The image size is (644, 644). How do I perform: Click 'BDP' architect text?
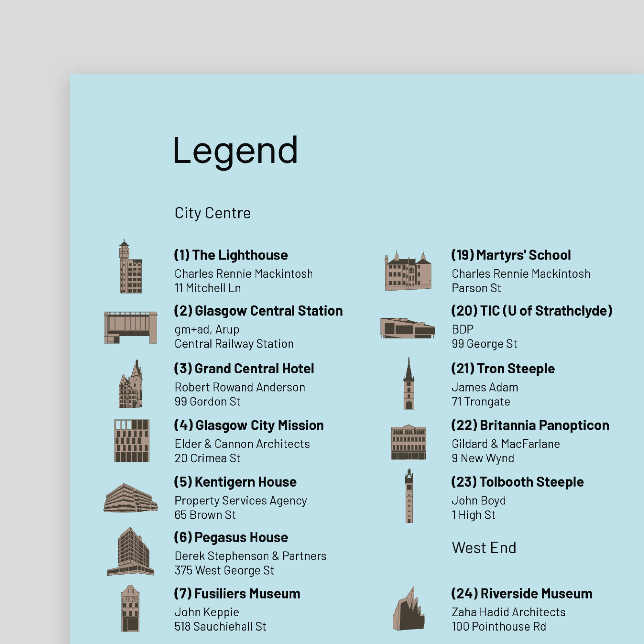463,329
